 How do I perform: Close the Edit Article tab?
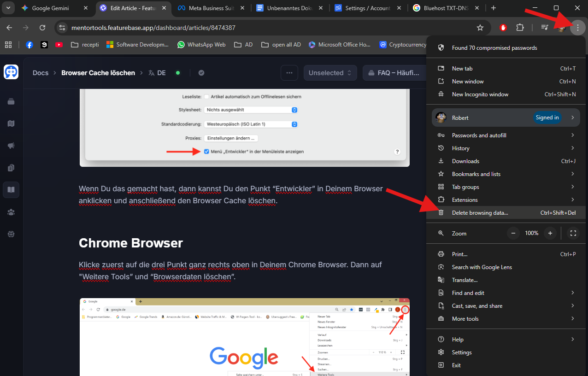pyautogui.click(x=164, y=8)
